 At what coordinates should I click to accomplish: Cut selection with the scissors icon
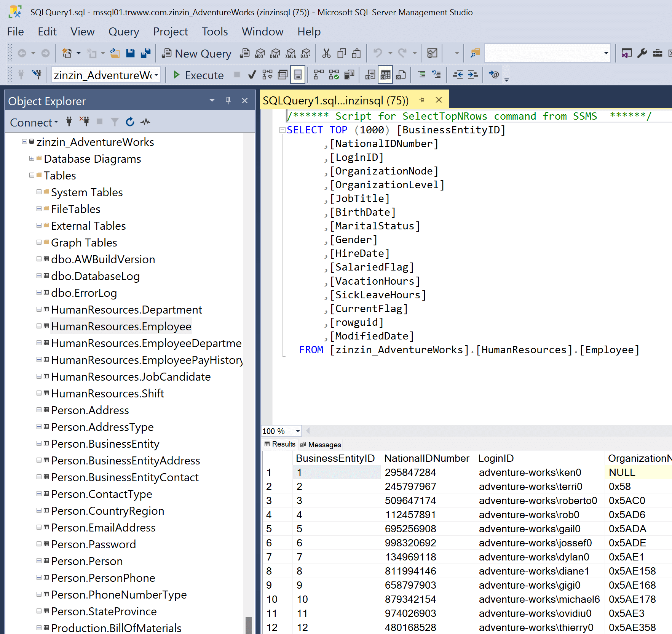tap(326, 53)
